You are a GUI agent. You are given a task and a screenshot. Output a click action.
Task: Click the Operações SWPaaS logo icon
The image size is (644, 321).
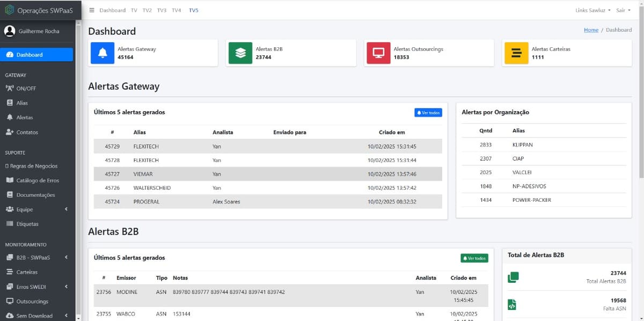click(9, 10)
